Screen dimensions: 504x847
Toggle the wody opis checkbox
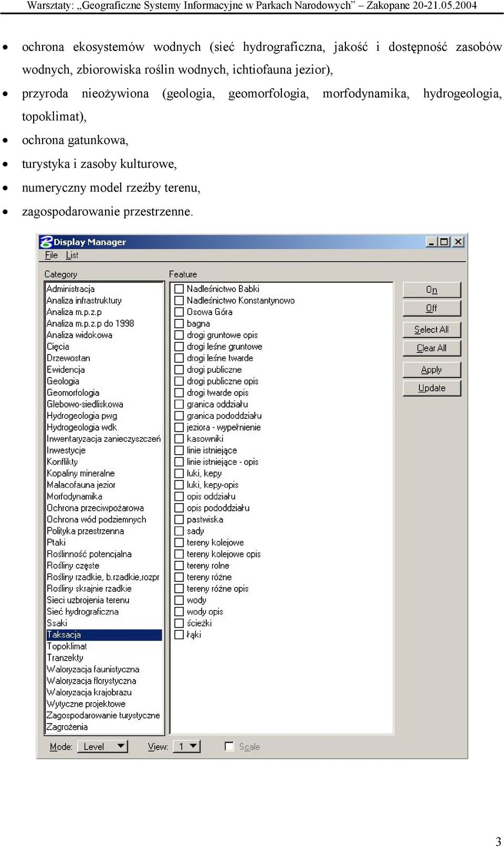179,612
